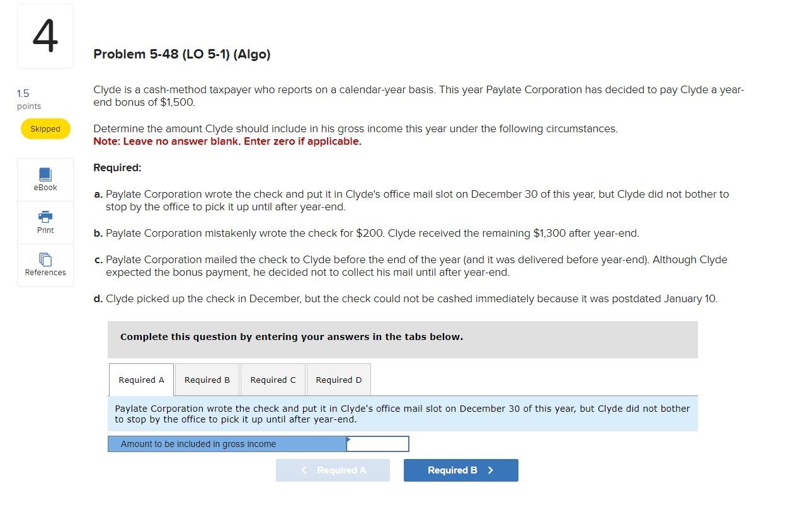The height and width of the screenshot is (510, 812).
Task: Open the References panel
Action: pos(45,264)
